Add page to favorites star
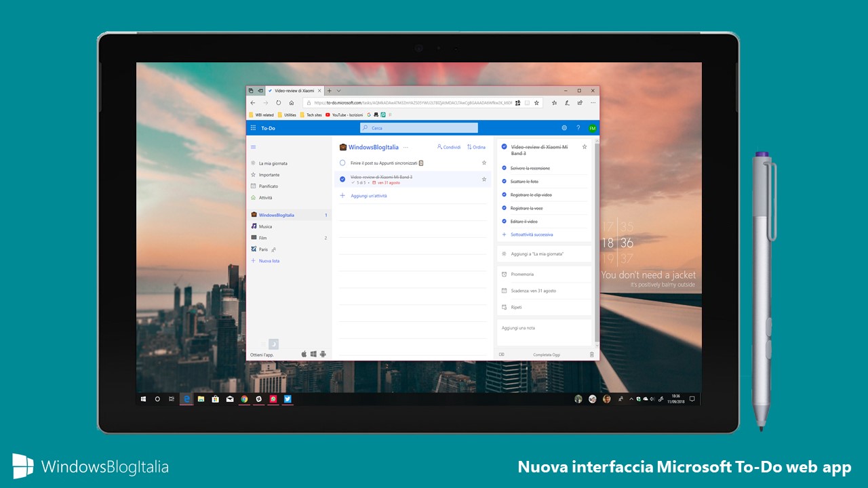 (536, 103)
